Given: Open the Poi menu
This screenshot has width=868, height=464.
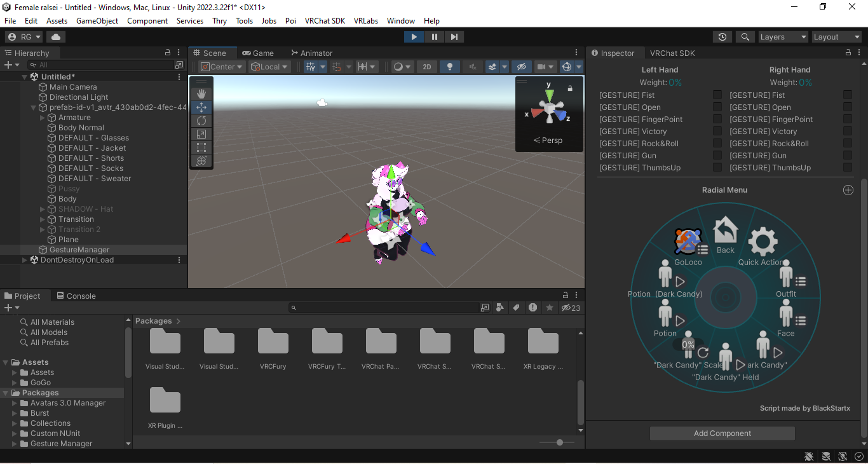Looking at the screenshot, I should (290, 21).
